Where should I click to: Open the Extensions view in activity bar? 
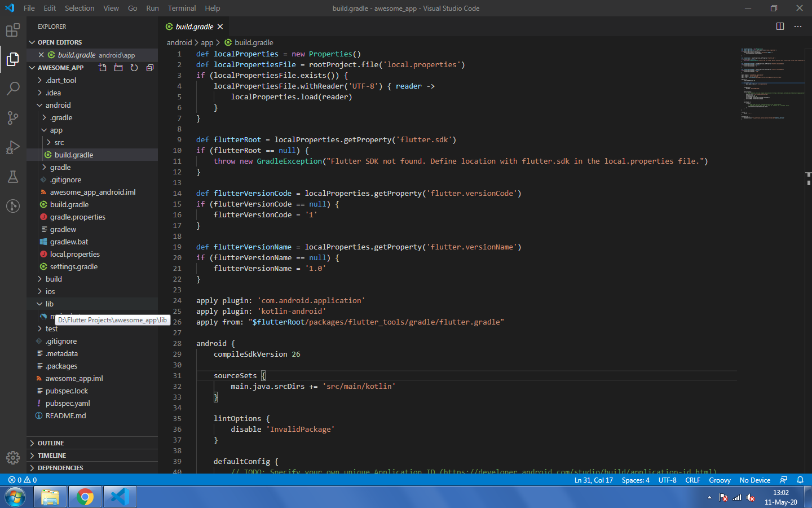coord(13,30)
